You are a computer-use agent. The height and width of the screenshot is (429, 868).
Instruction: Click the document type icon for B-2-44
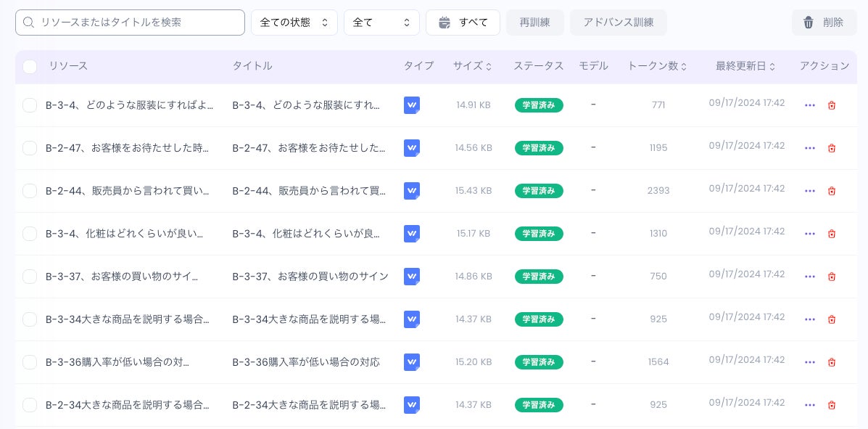pyautogui.click(x=412, y=191)
